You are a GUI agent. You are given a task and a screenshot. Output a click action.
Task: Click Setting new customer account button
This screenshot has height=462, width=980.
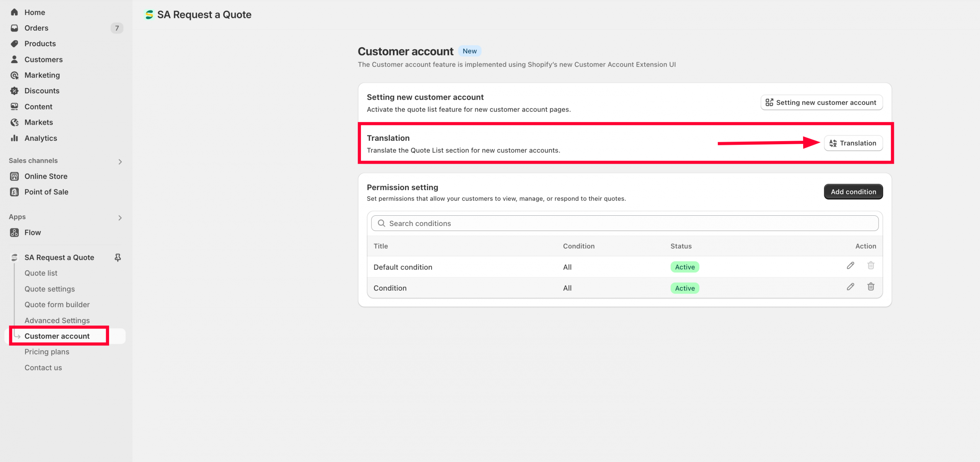[822, 102]
